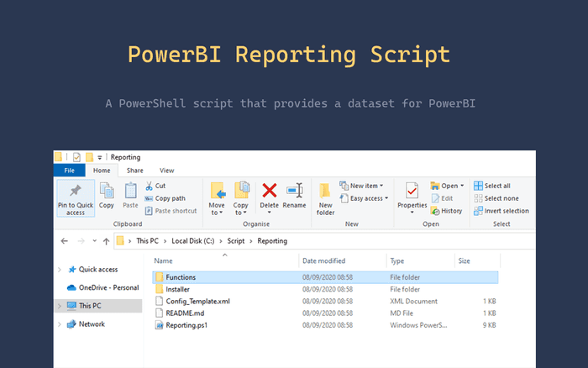Click Local Disk (C:) in the breadcrumb
Viewport: 588px width, 368px height.
(x=193, y=241)
